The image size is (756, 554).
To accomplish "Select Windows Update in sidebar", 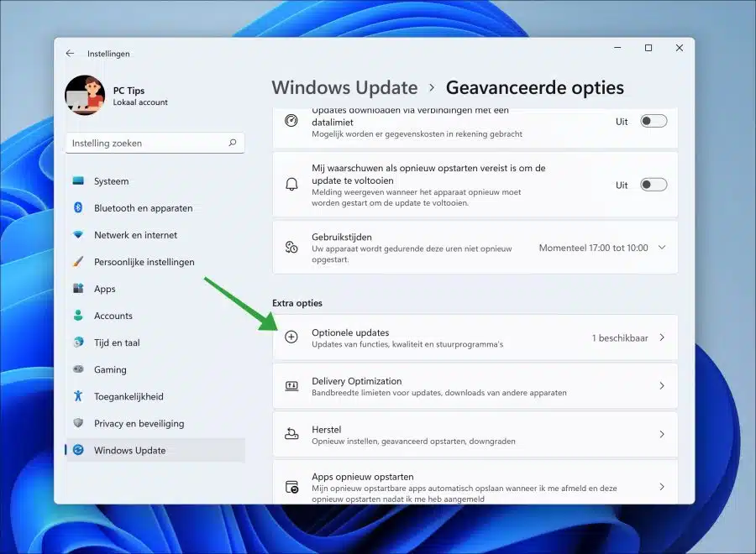I will pyautogui.click(x=155, y=451).
